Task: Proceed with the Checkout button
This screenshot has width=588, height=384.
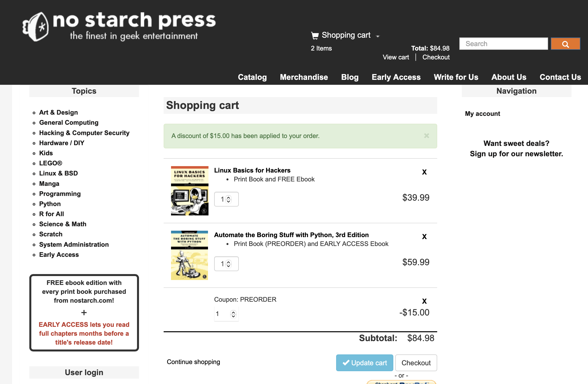Action: (416, 363)
